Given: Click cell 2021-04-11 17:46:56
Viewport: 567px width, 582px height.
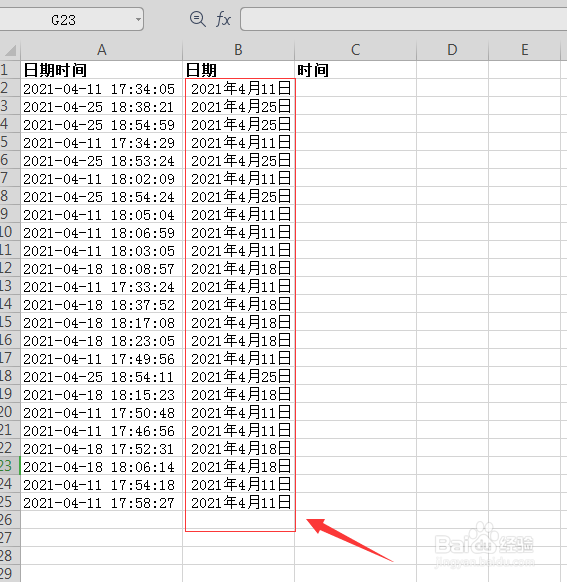Looking at the screenshot, I should click(x=102, y=430).
